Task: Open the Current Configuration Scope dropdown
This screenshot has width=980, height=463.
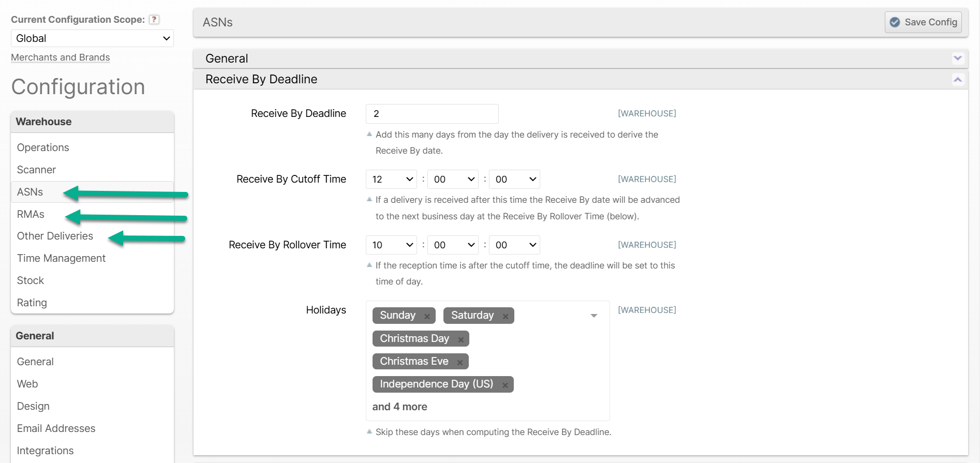Action: [x=92, y=38]
